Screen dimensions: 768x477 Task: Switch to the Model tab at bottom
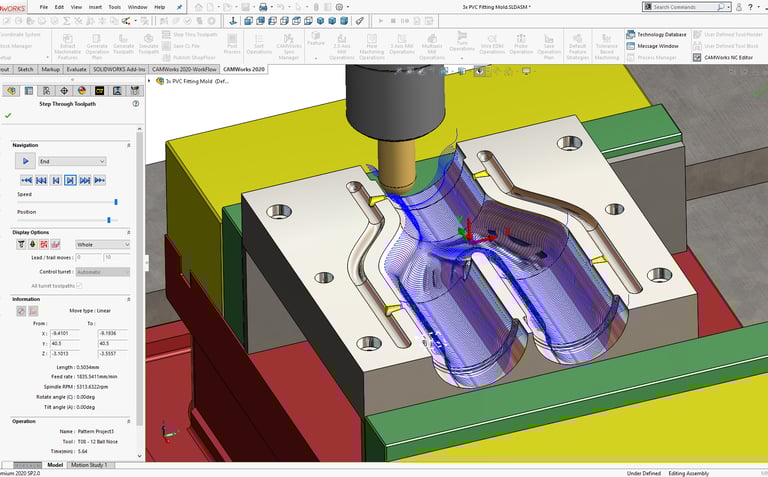55,465
